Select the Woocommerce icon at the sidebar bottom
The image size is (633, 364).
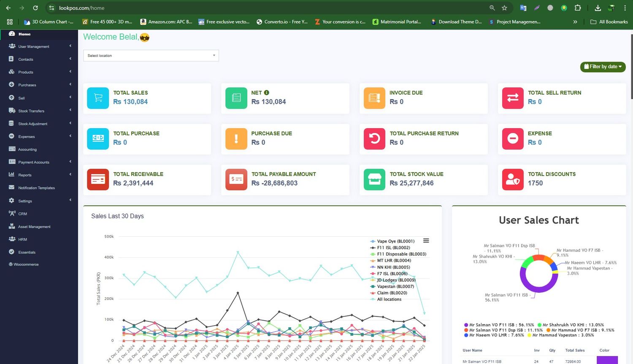pos(11,264)
